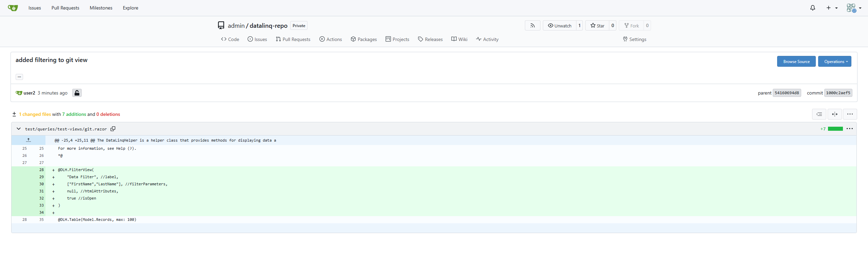Open repository Settings
The height and width of the screenshot is (270, 868).
[x=634, y=39]
